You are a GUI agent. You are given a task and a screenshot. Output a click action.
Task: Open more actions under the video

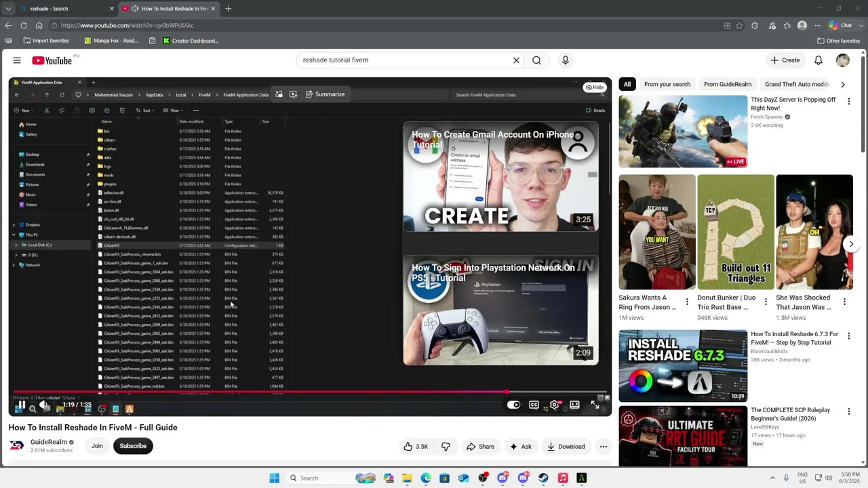pos(603,447)
